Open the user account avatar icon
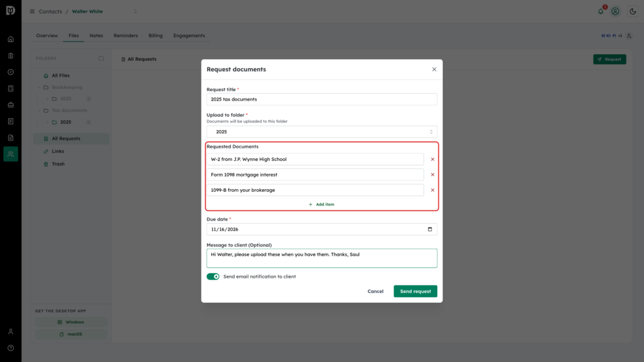 pyautogui.click(x=615, y=11)
